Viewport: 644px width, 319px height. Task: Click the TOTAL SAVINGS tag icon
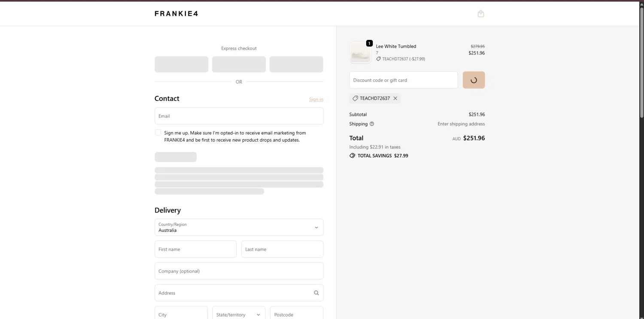click(x=352, y=156)
